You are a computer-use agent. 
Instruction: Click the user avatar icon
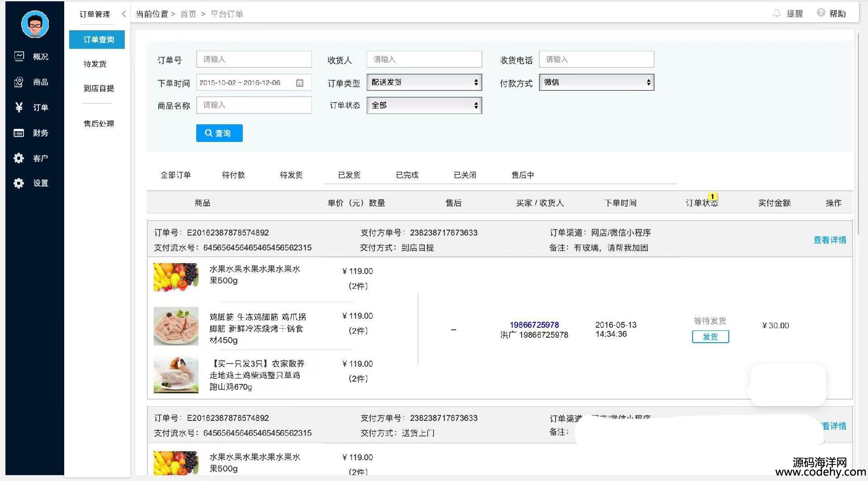[35, 24]
